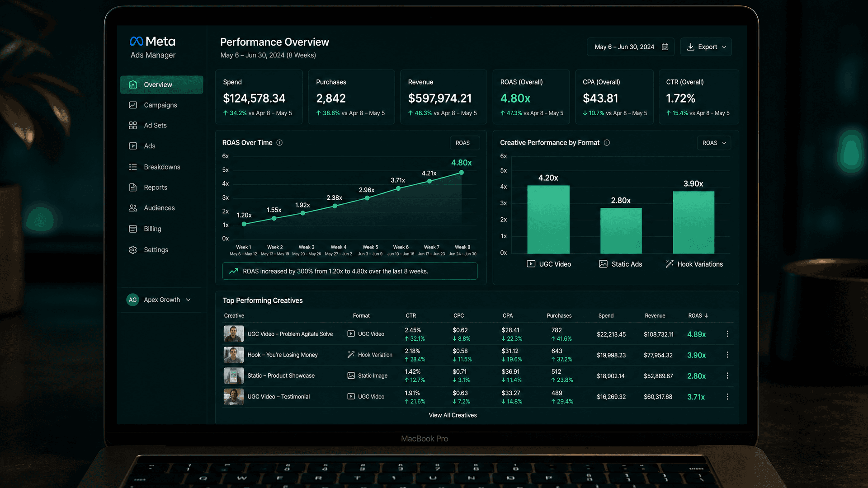Click the Hook Variations wand legend icon
868x488 pixels.
(670, 264)
